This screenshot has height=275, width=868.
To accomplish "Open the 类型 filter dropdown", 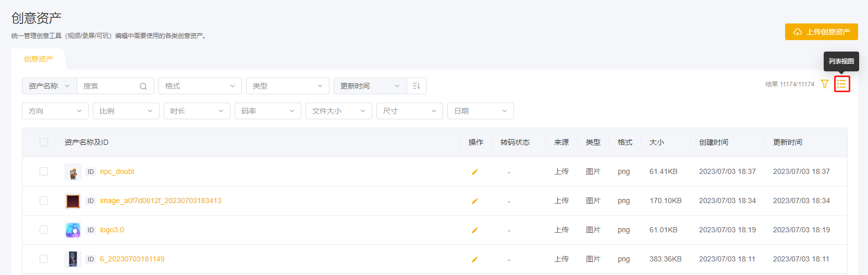I will point(288,86).
